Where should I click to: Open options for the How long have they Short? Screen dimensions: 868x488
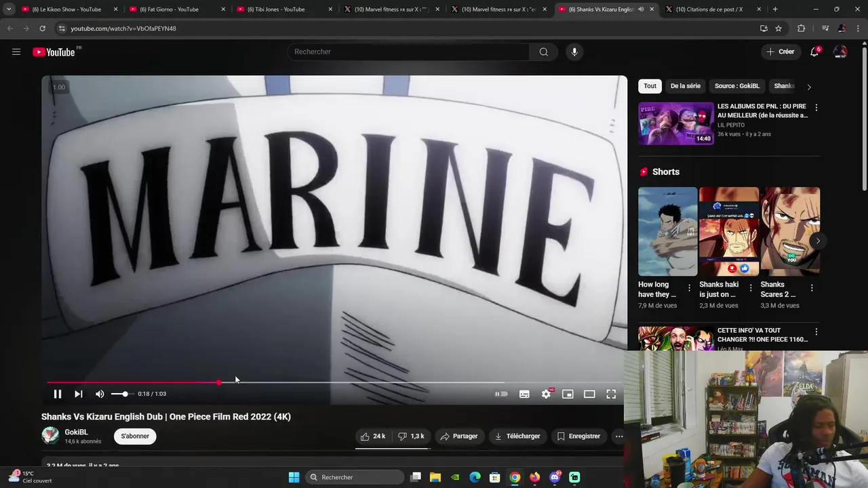click(690, 288)
